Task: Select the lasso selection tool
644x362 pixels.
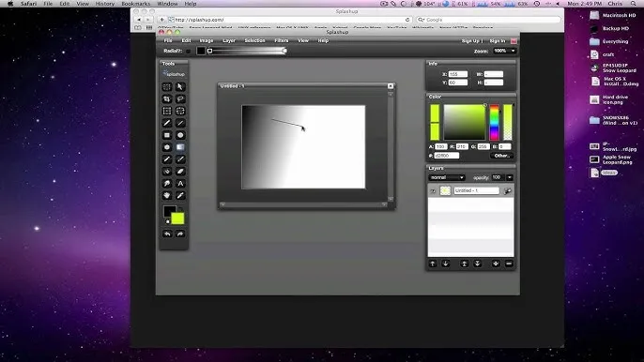Action: [180, 98]
